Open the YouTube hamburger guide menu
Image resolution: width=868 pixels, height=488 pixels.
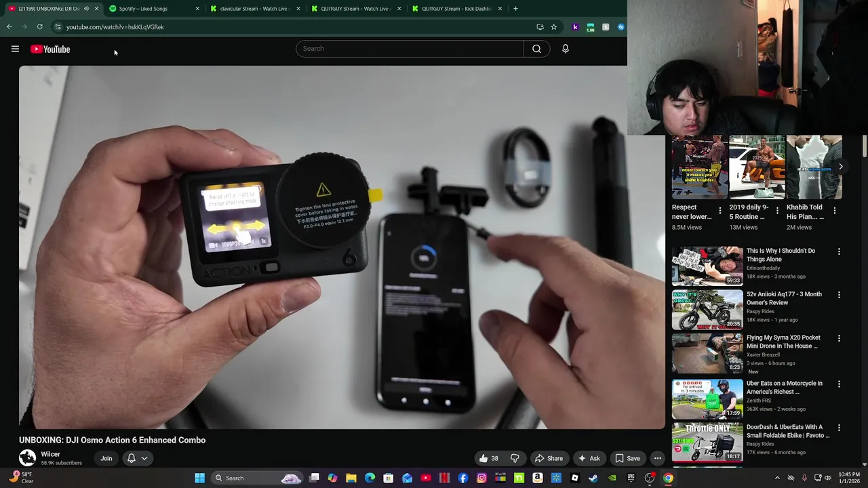(x=15, y=49)
